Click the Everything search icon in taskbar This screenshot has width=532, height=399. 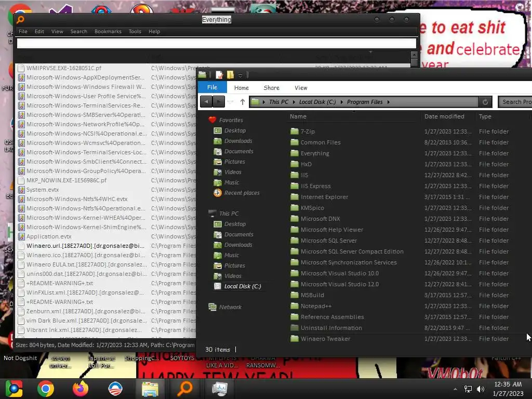[x=185, y=389]
